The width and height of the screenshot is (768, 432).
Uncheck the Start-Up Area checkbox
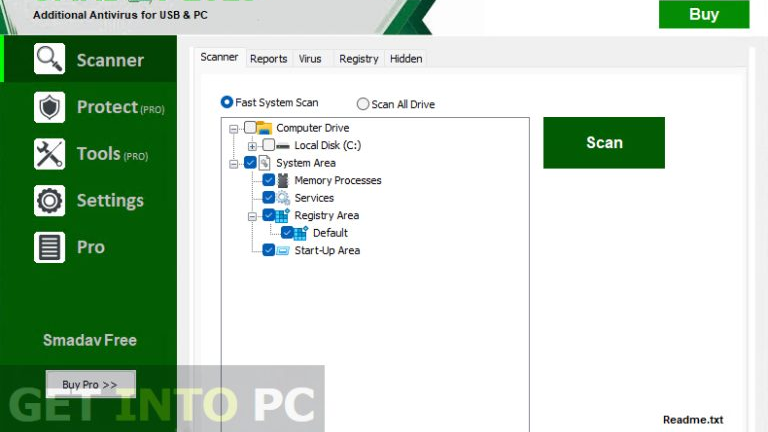tap(268, 250)
